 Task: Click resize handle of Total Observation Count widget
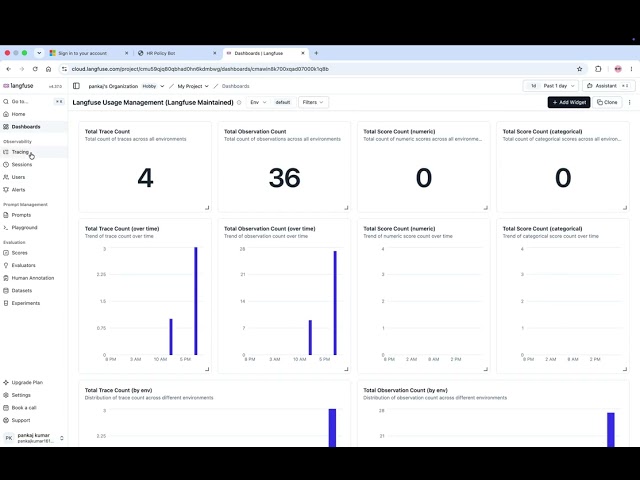[346, 208]
